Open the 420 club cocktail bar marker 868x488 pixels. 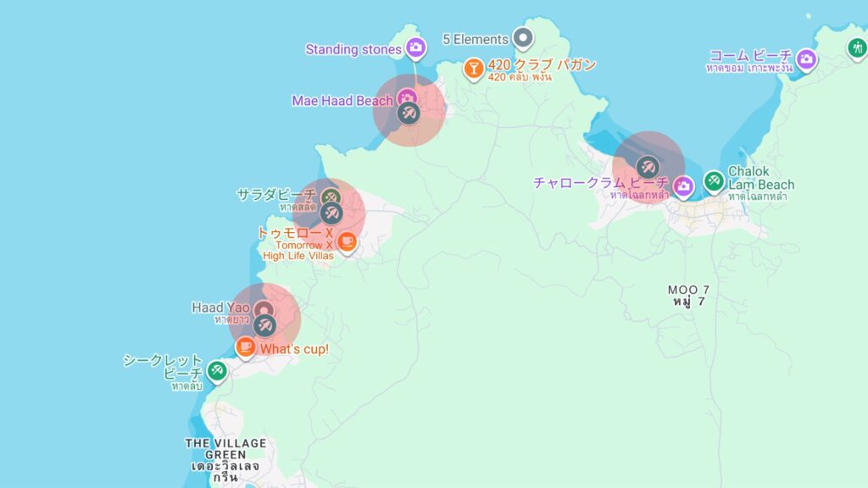tap(474, 67)
